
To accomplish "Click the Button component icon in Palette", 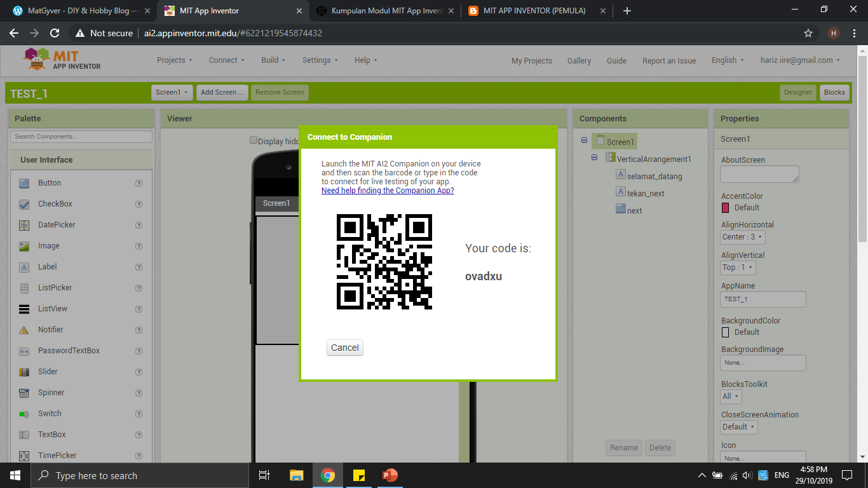I will [x=24, y=183].
